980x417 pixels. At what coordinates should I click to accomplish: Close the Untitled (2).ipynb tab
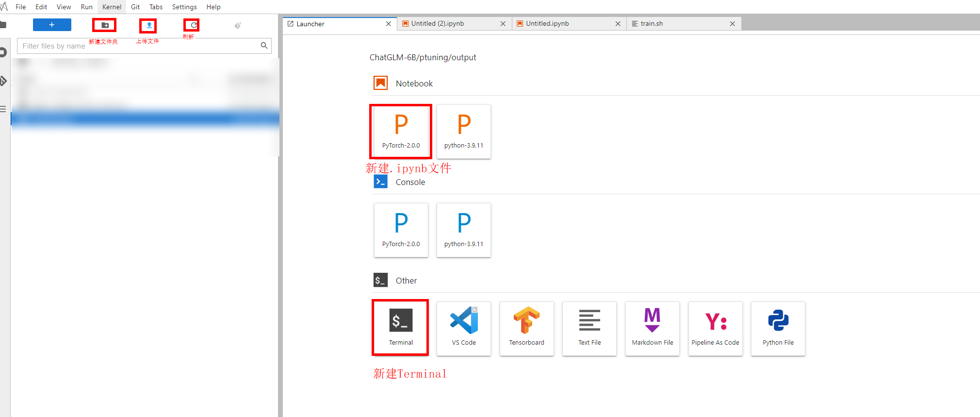[x=503, y=24]
